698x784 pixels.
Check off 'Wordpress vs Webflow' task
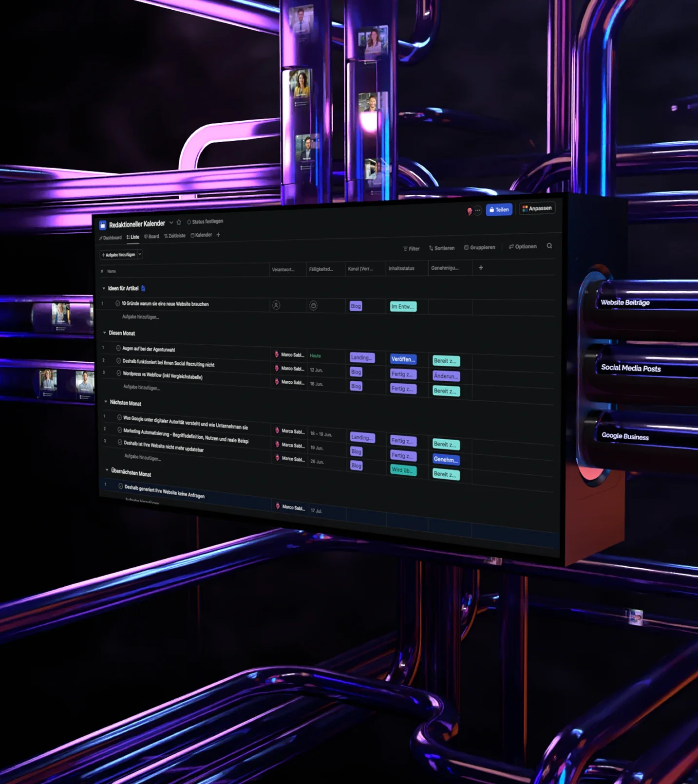coord(119,373)
